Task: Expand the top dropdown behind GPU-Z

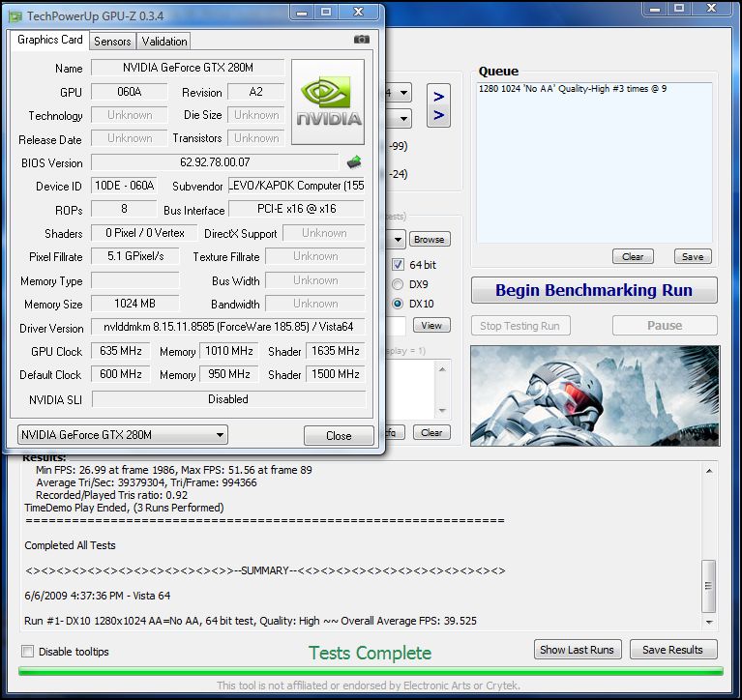Action: (403, 93)
